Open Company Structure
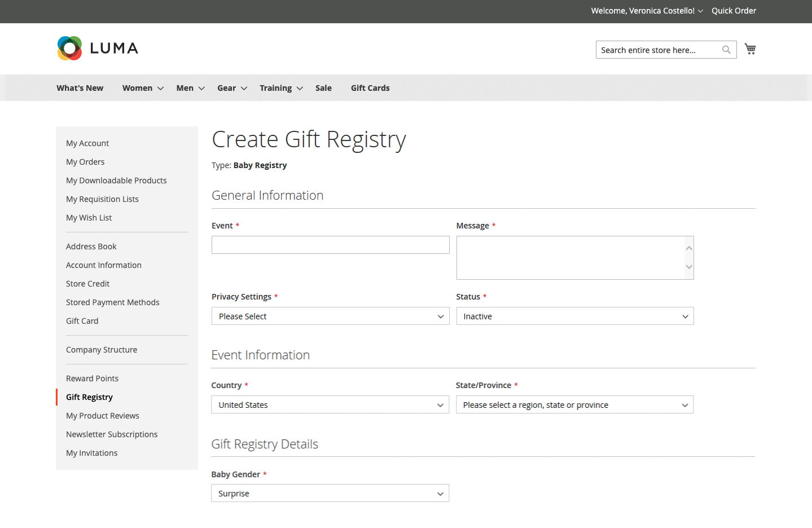Image resolution: width=812 pixels, height=528 pixels. (x=102, y=350)
